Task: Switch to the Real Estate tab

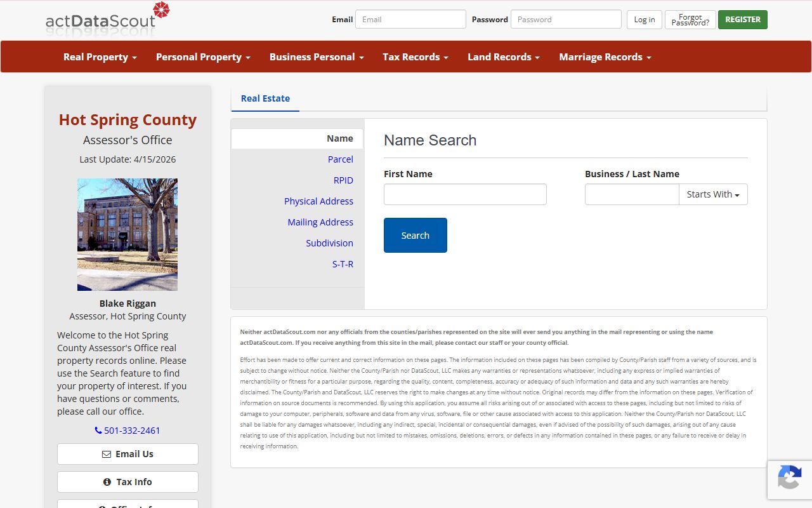Action: click(265, 98)
